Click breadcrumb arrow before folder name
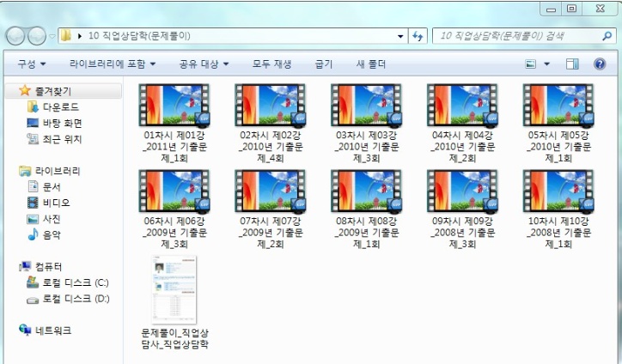 click(80, 36)
